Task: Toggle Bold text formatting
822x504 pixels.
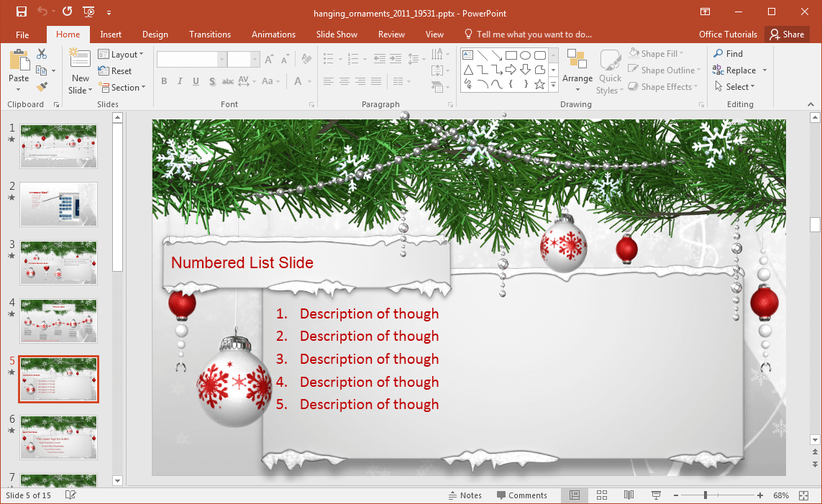Action: pos(164,81)
